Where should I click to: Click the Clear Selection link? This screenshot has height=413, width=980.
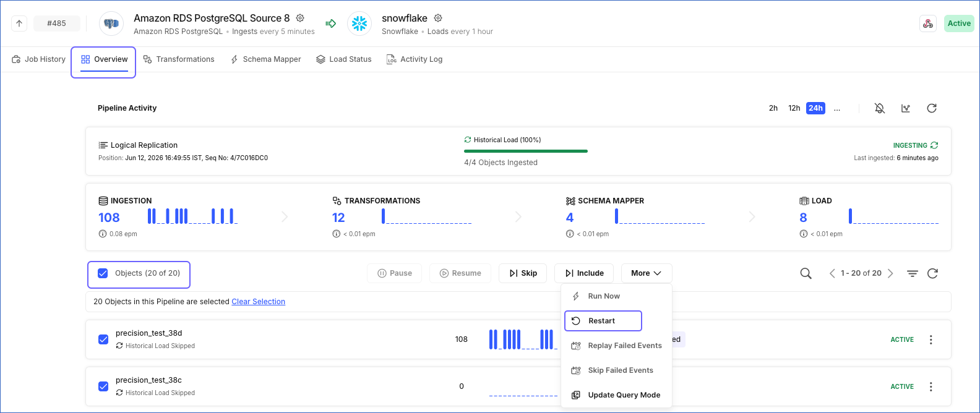pyautogui.click(x=259, y=302)
